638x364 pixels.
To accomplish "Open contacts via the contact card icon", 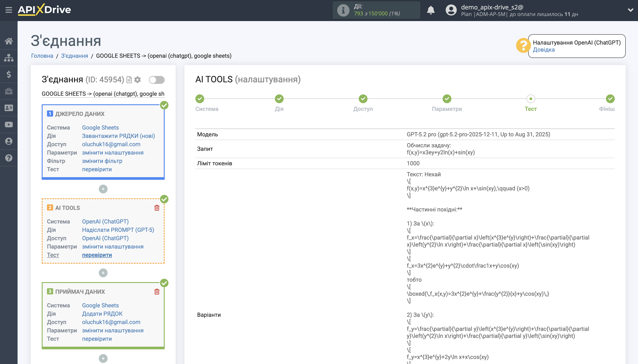I will [x=9, y=108].
